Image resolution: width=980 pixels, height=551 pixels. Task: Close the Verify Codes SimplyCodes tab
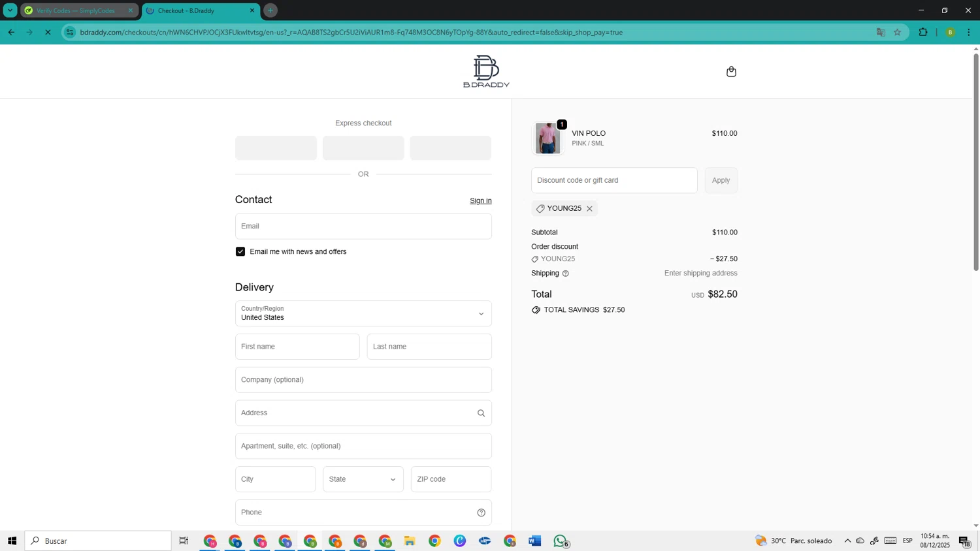coord(130,10)
